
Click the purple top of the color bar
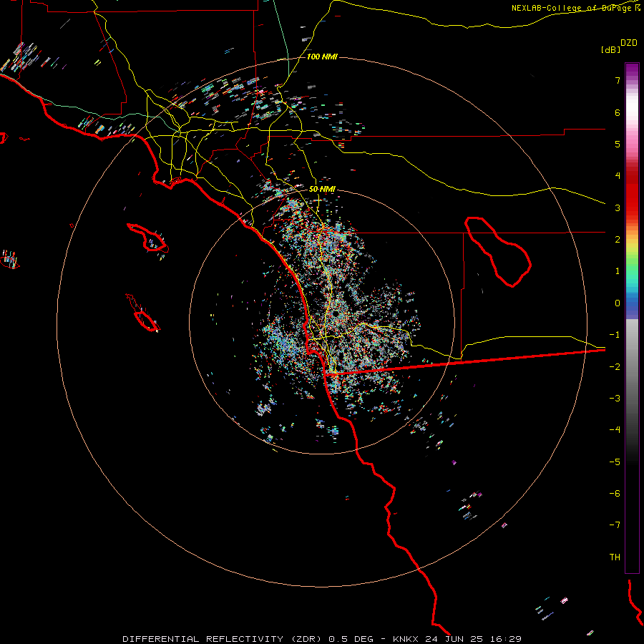pos(632,70)
